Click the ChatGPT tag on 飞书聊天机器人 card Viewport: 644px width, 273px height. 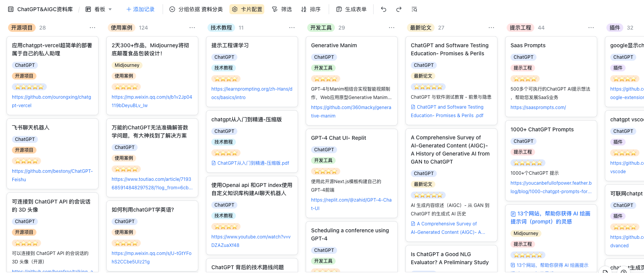pyautogui.click(x=25, y=139)
